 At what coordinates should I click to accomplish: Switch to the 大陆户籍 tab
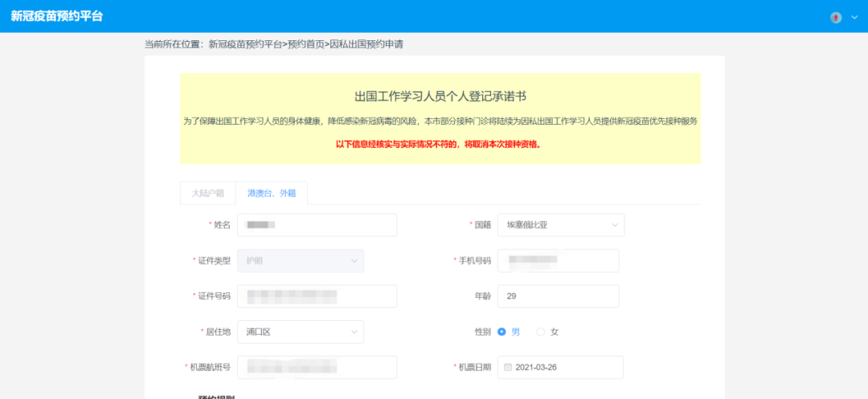[207, 193]
